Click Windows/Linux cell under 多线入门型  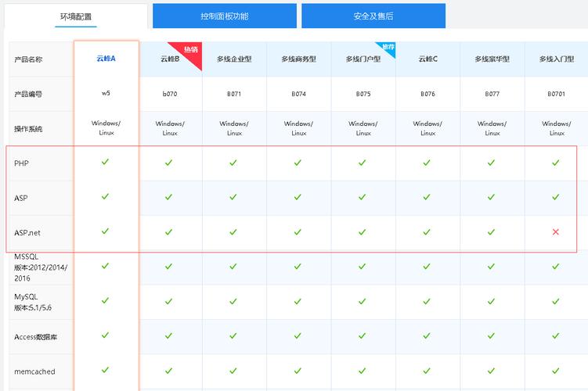[557, 128]
